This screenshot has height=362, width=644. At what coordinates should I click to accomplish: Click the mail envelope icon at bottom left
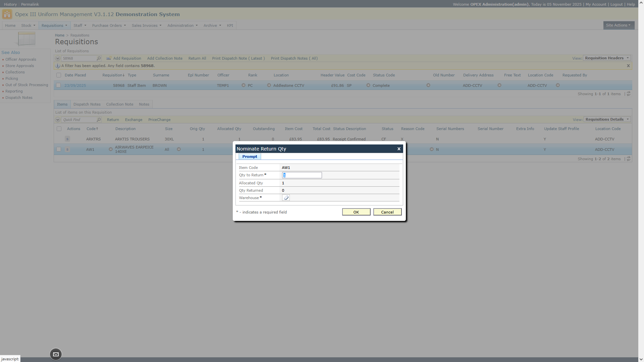56,354
